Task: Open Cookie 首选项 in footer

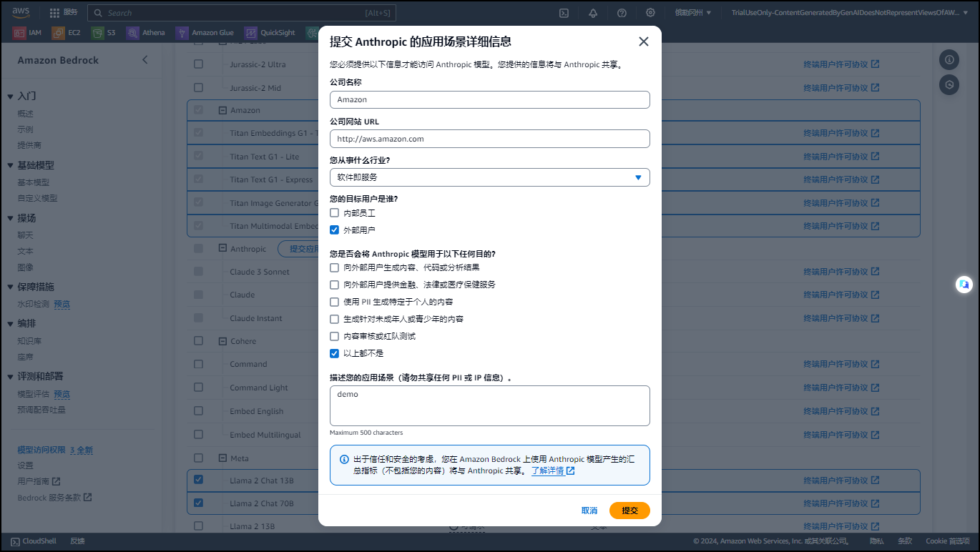Action: 948,541
